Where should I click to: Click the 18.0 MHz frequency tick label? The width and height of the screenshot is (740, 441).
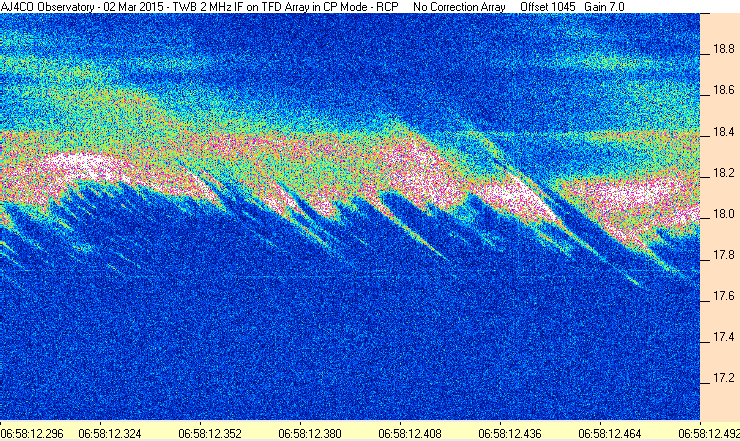click(x=723, y=214)
